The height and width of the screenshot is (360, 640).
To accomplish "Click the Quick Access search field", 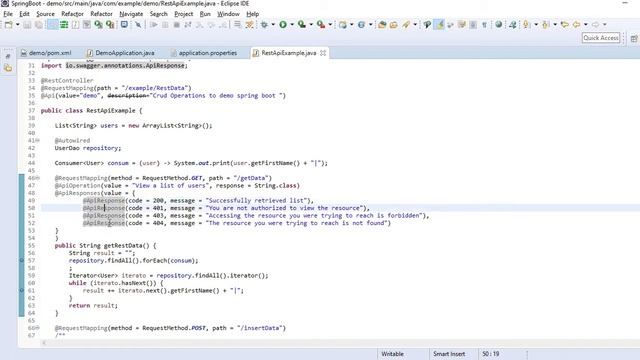I will [601, 38].
